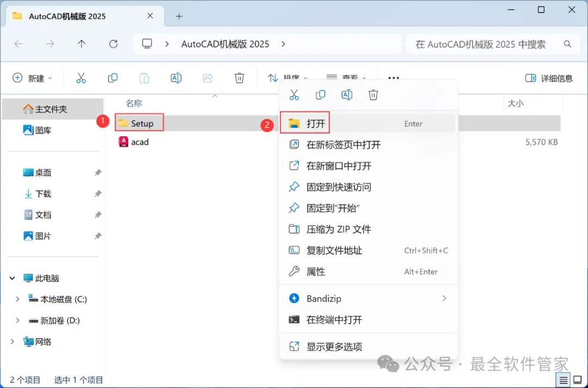Refresh the current folder
The width and height of the screenshot is (588, 388).
click(x=113, y=44)
